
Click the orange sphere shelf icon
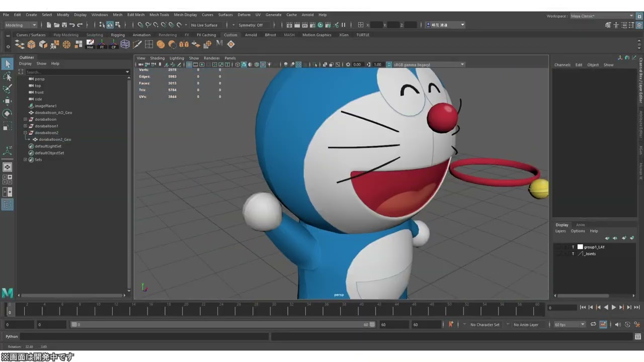160,44
